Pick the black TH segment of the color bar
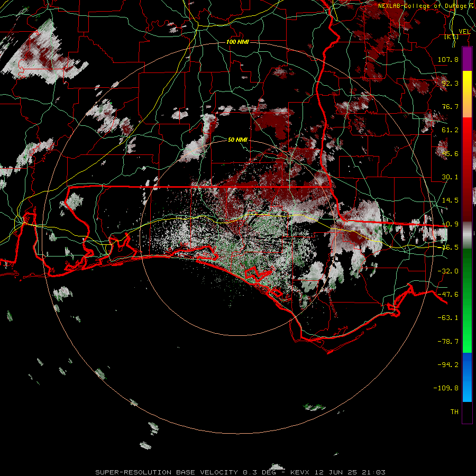 [x=467, y=412]
